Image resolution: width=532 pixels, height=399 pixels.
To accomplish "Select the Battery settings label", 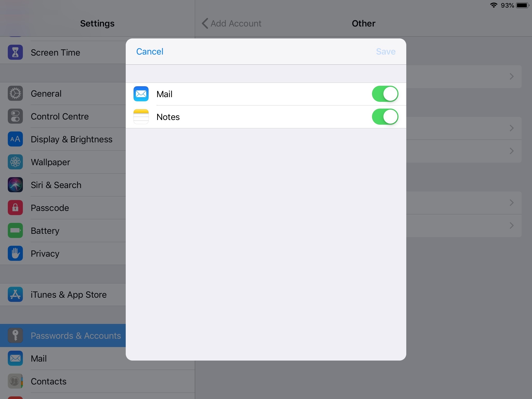I will (45, 231).
